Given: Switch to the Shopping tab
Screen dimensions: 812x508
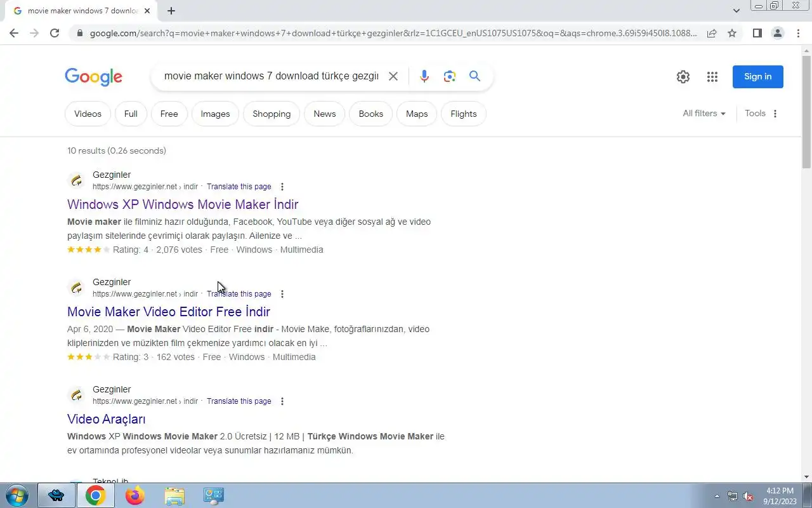Looking at the screenshot, I should [x=272, y=114].
